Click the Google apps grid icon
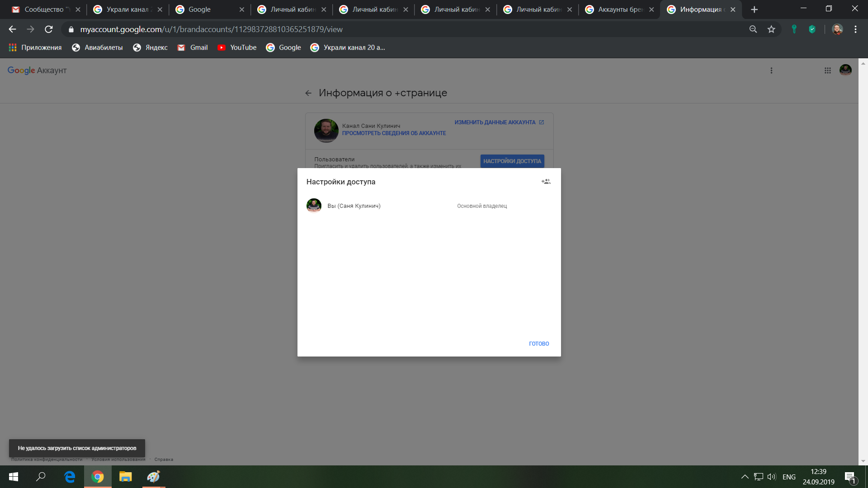Image resolution: width=868 pixels, height=488 pixels. (828, 70)
